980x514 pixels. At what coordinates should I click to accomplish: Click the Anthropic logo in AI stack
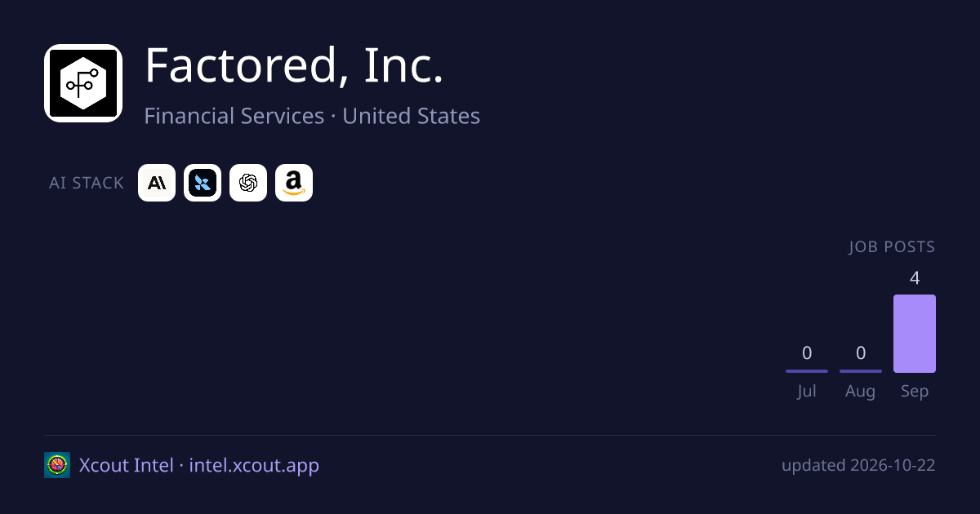(x=157, y=183)
